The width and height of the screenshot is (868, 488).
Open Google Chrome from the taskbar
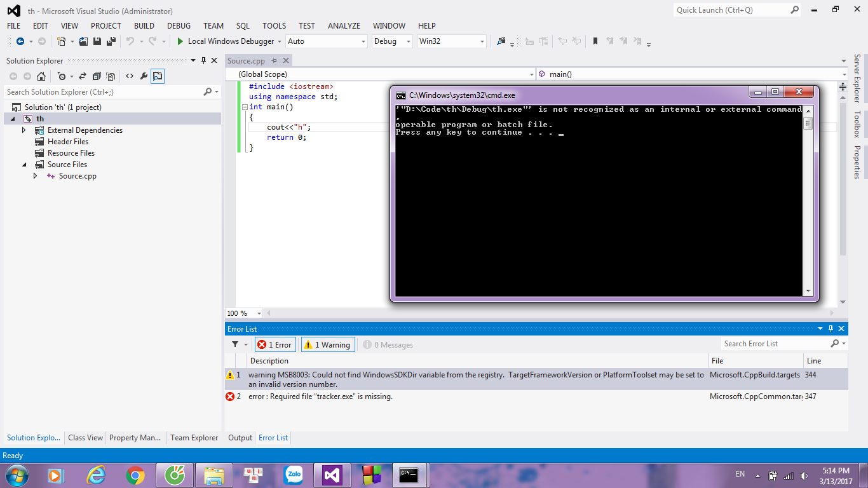click(x=135, y=475)
